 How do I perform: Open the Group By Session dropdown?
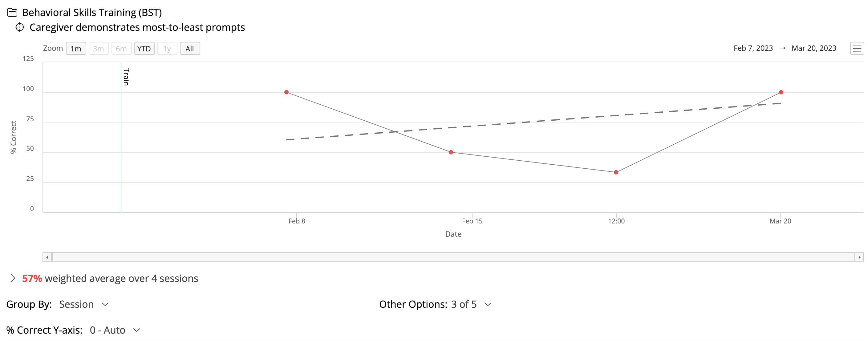(83, 304)
